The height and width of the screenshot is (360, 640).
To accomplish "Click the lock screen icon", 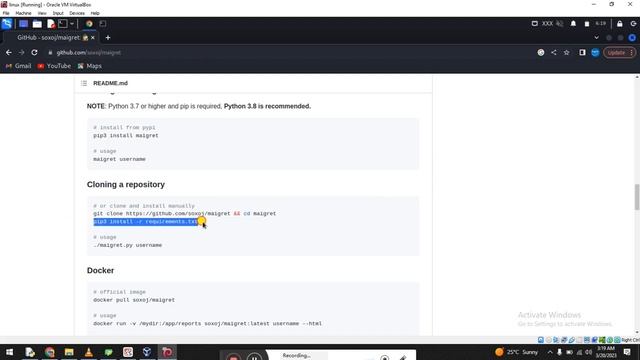I will click(620, 24).
